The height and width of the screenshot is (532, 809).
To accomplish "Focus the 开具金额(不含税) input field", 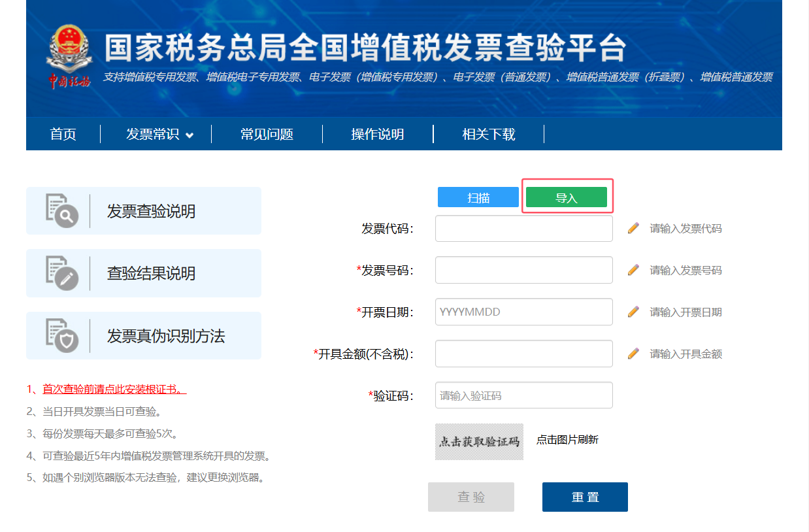I will (524, 354).
